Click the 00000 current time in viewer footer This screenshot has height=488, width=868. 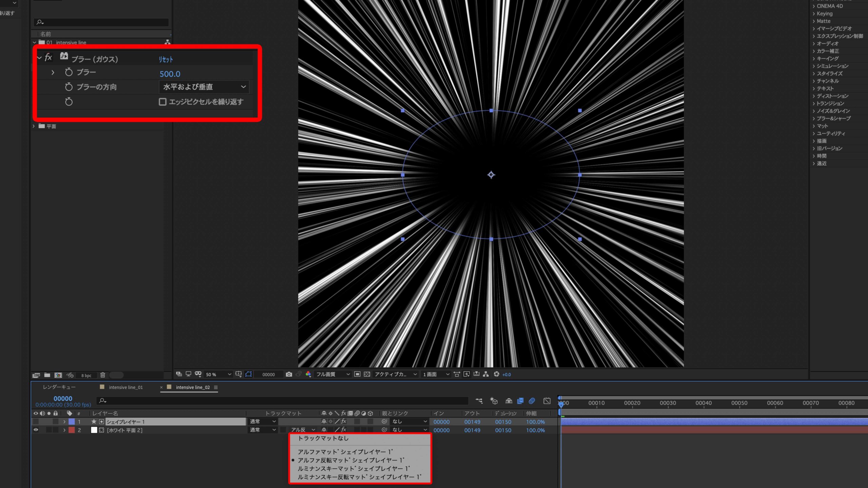(x=269, y=374)
